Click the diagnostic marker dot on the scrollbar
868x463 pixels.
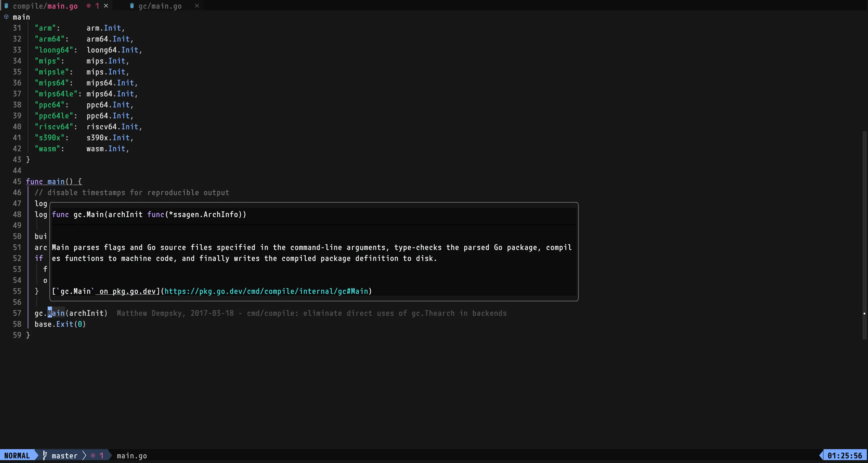[x=864, y=313]
